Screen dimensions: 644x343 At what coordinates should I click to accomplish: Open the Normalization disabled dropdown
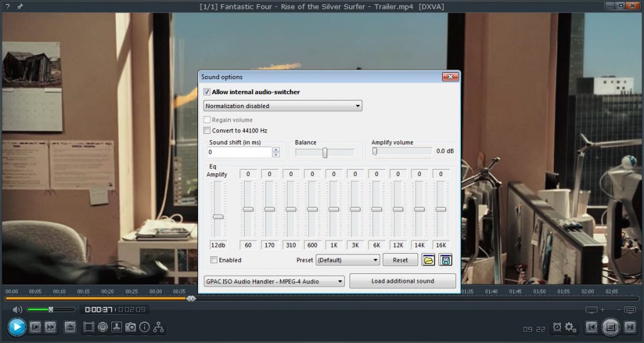point(282,106)
